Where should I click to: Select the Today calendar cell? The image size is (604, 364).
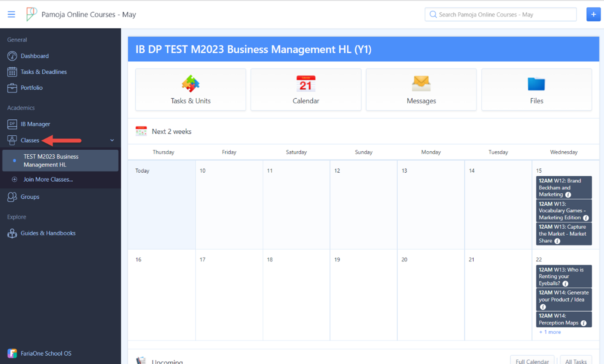[x=162, y=205]
